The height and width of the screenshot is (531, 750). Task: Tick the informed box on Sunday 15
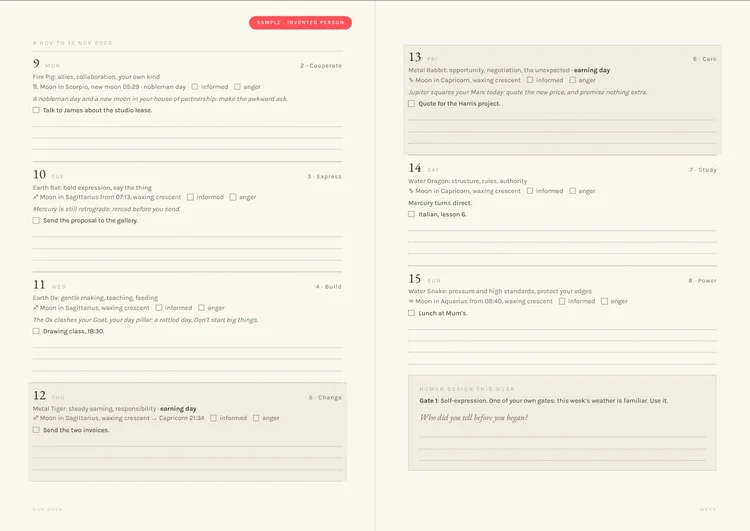coord(562,301)
